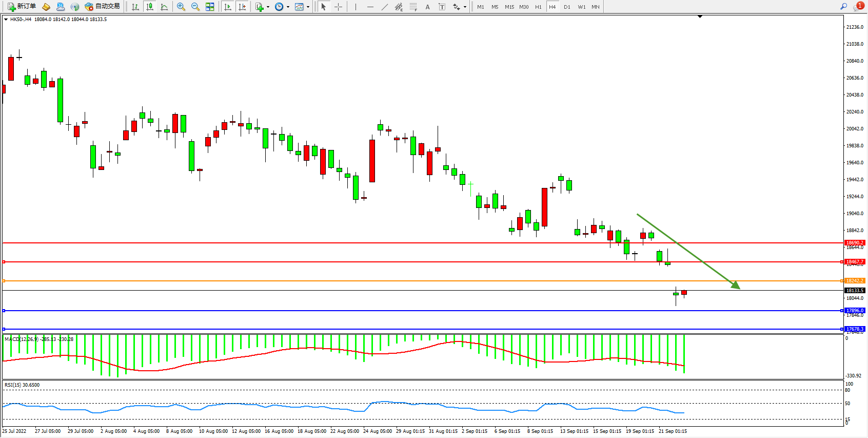868x438 pixels.
Task: Select the draw trendline tool
Action: click(x=385, y=7)
